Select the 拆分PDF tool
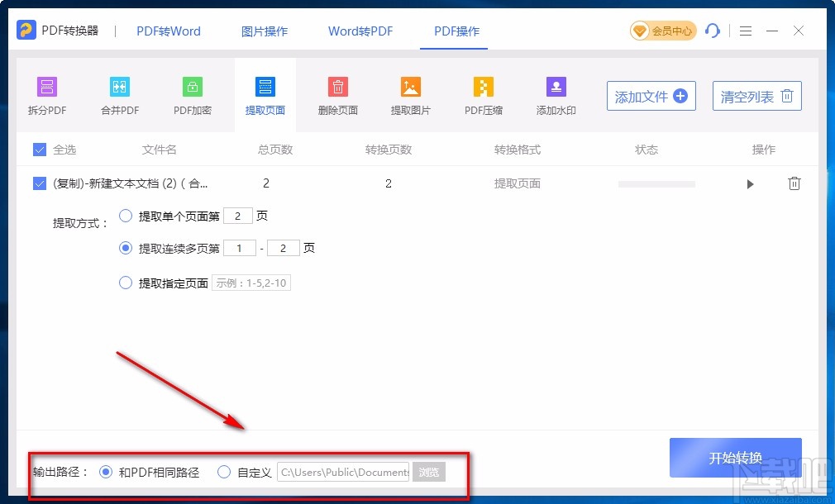 [47, 93]
